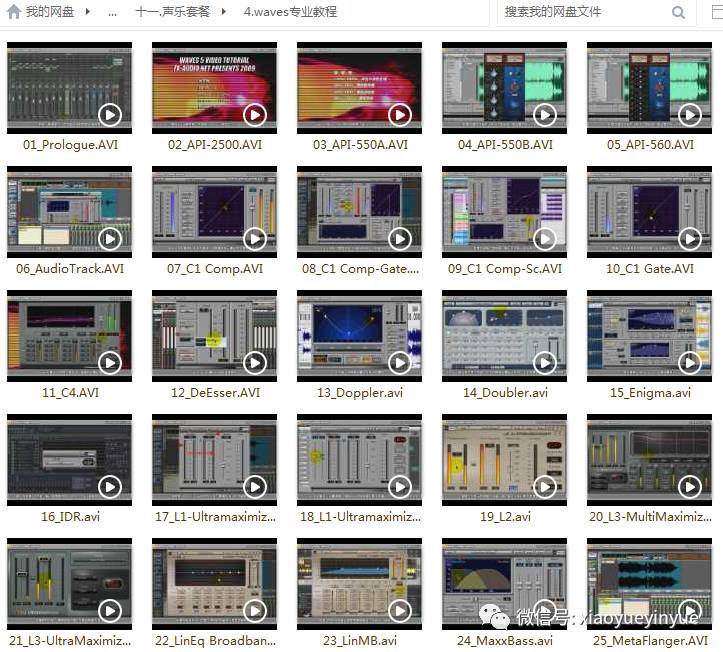Play 16_IDR.avi video
Screen dimensions: 723x652
110,487
